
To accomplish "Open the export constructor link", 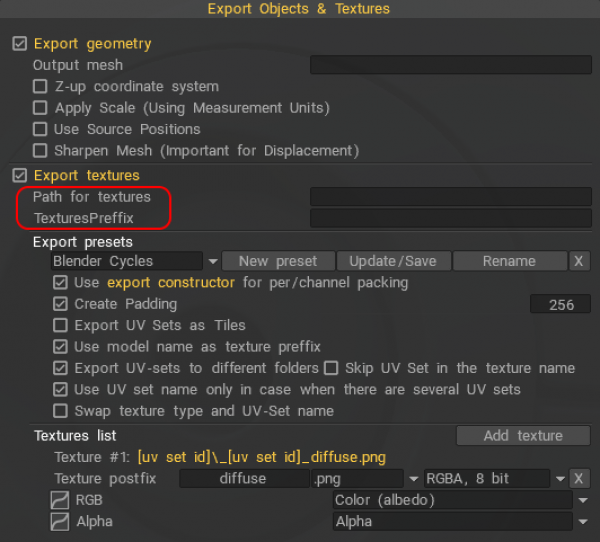I will (171, 282).
